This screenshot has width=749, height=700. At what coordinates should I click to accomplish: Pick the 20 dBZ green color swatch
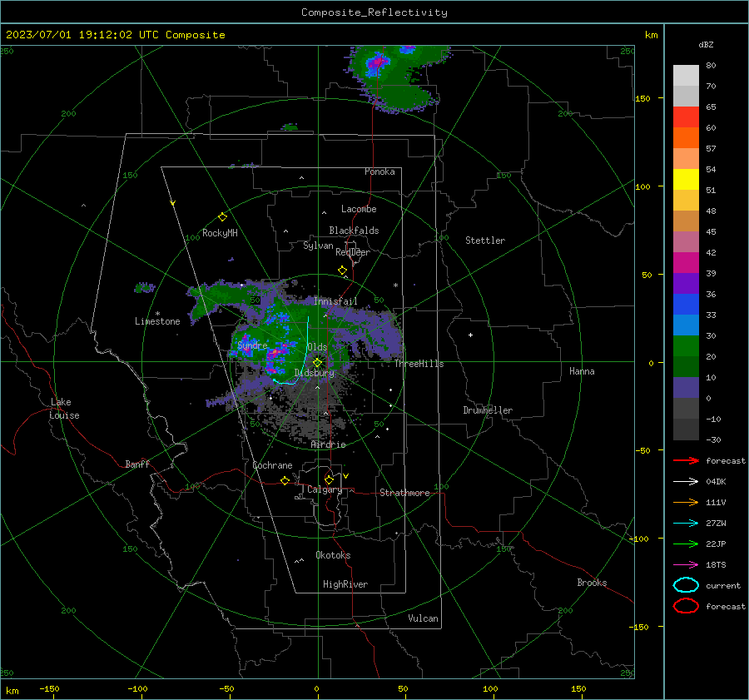(x=686, y=345)
